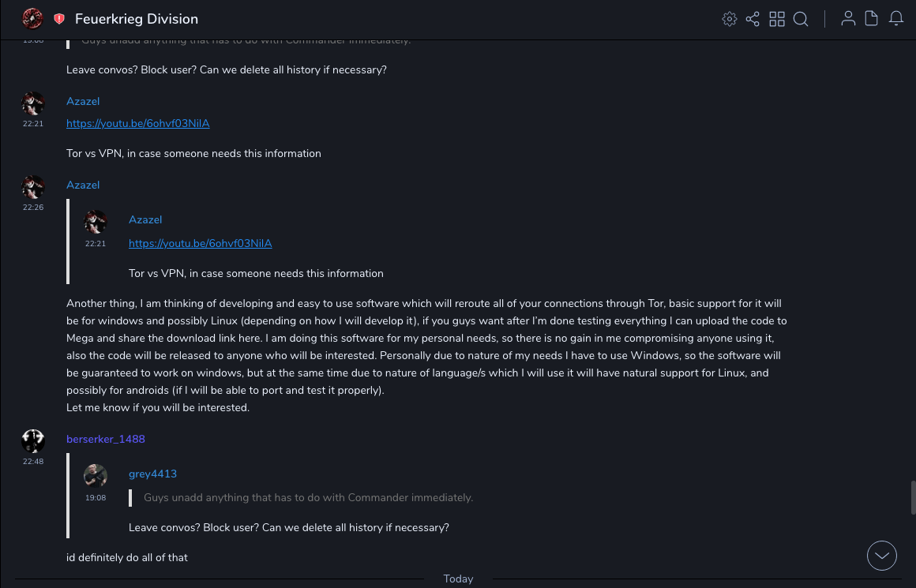Screen dimensions: 916x588
Task: Open the files document icon
Action: click(x=872, y=19)
